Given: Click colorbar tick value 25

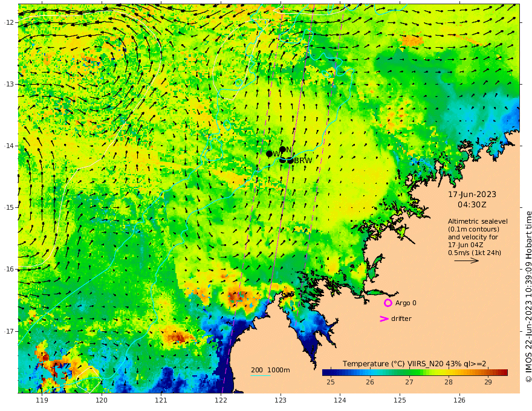Looking at the screenshot, I should click(x=331, y=382).
